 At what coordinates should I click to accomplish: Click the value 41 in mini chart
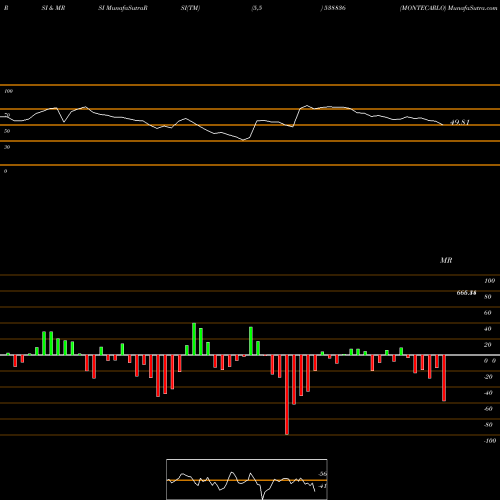coord(323,486)
